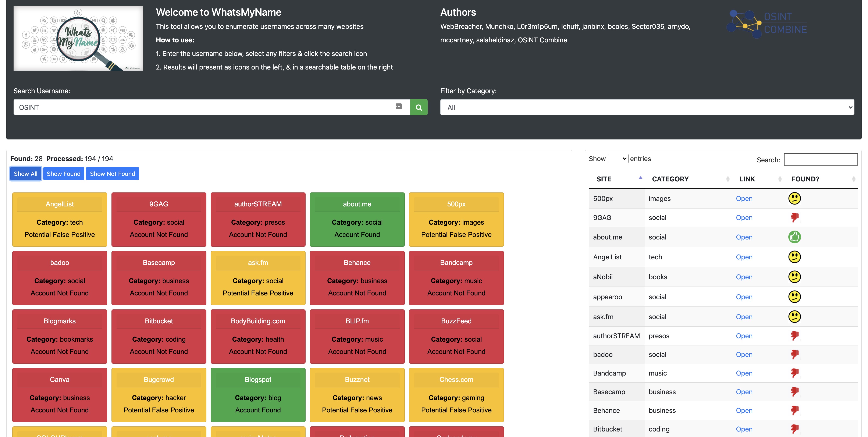Open the aNobii link
Image resolution: width=868 pixels, height=437 pixels.
click(x=744, y=277)
